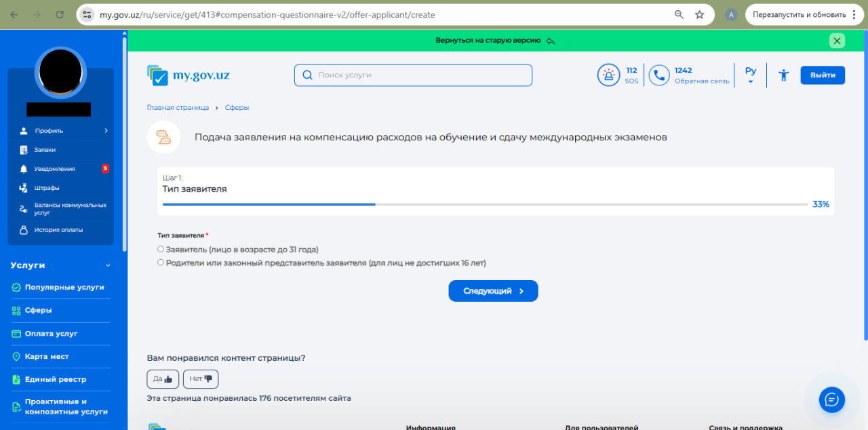Open 'Штрафы' in the sidebar menu
The height and width of the screenshot is (430, 868).
(47, 188)
